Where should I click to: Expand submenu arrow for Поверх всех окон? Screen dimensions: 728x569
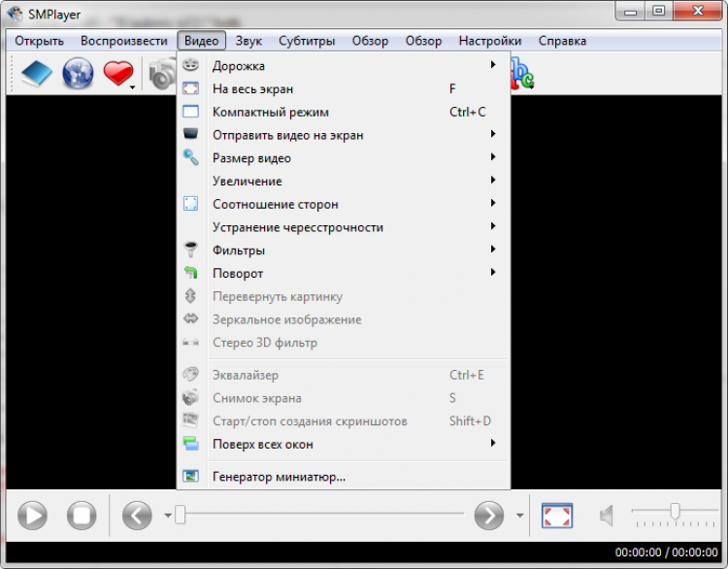pos(493,443)
